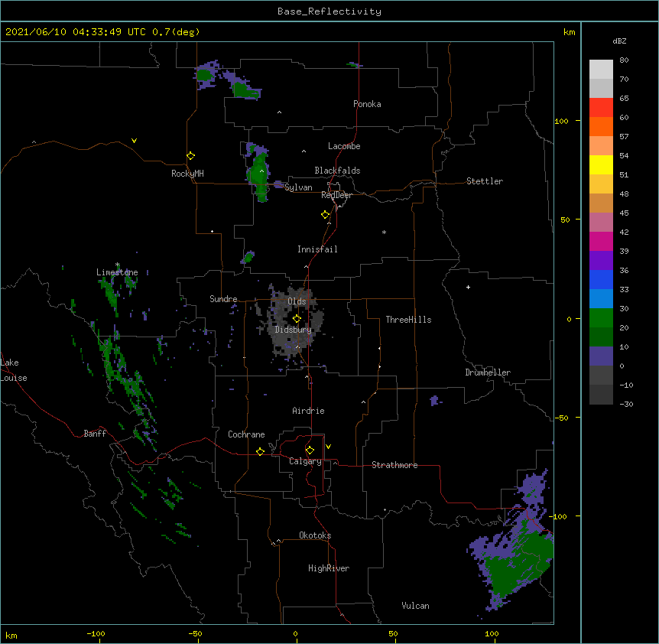Click the white caret marker west of Lacombe
659x644 pixels.
[304, 151]
